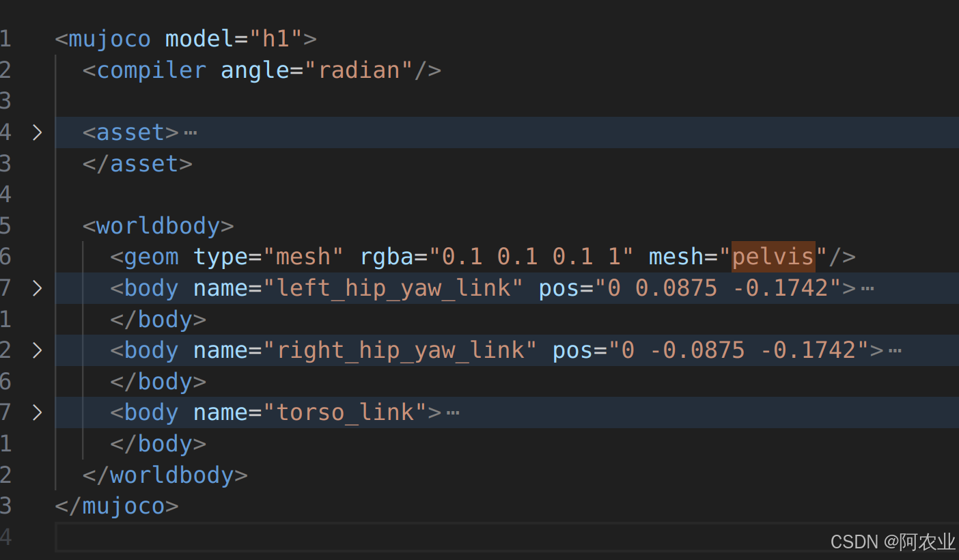Click the CSDN @阿农业 watermark text

[892, 542]
